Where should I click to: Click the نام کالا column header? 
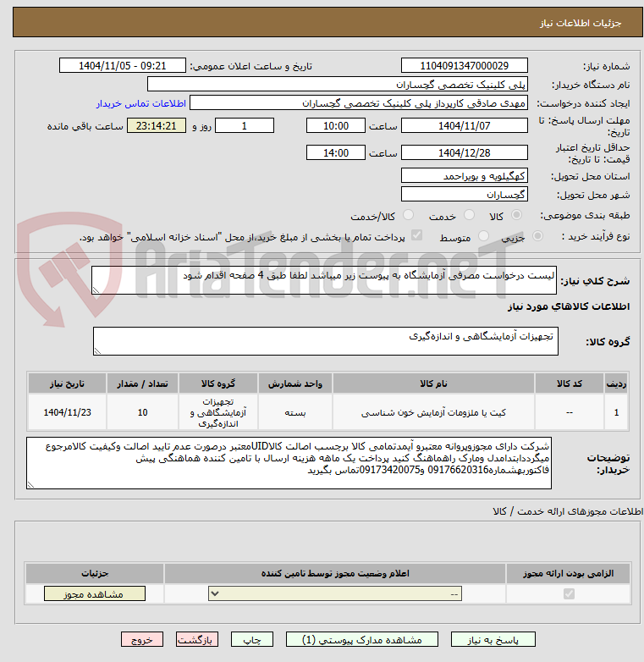[433, 383]
